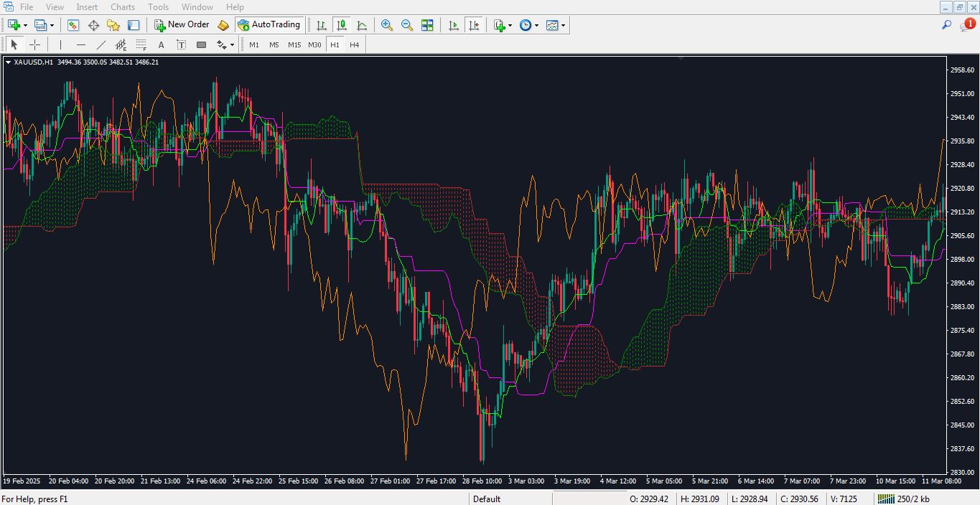This screenshot has height=505, width=980.
Task: Click the Default profile in the status bar
Action: [486, 499]
